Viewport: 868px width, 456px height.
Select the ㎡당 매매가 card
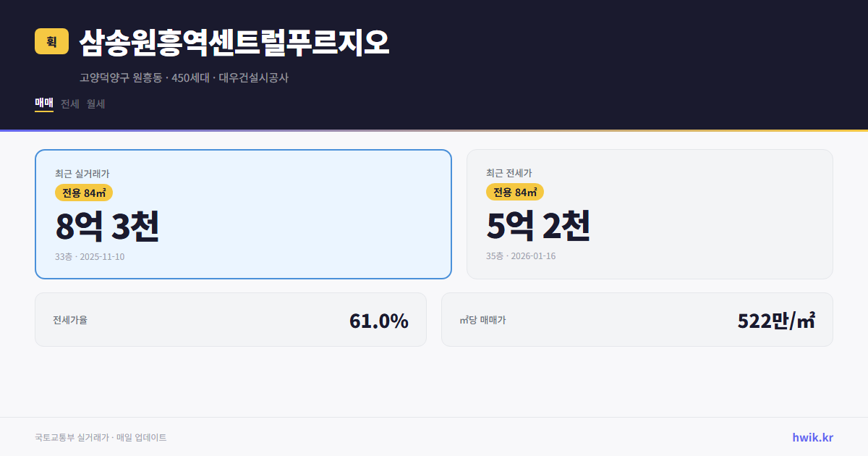pos(637,319)
